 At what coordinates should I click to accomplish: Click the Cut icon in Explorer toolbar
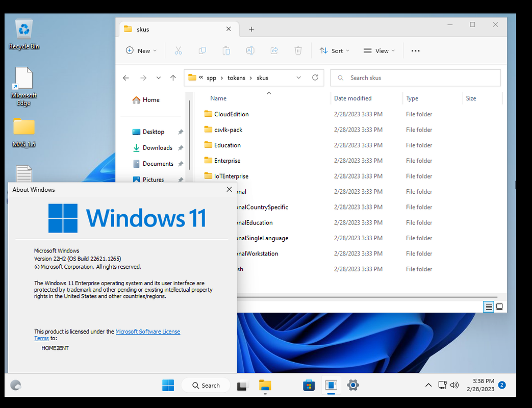[178, 51]
